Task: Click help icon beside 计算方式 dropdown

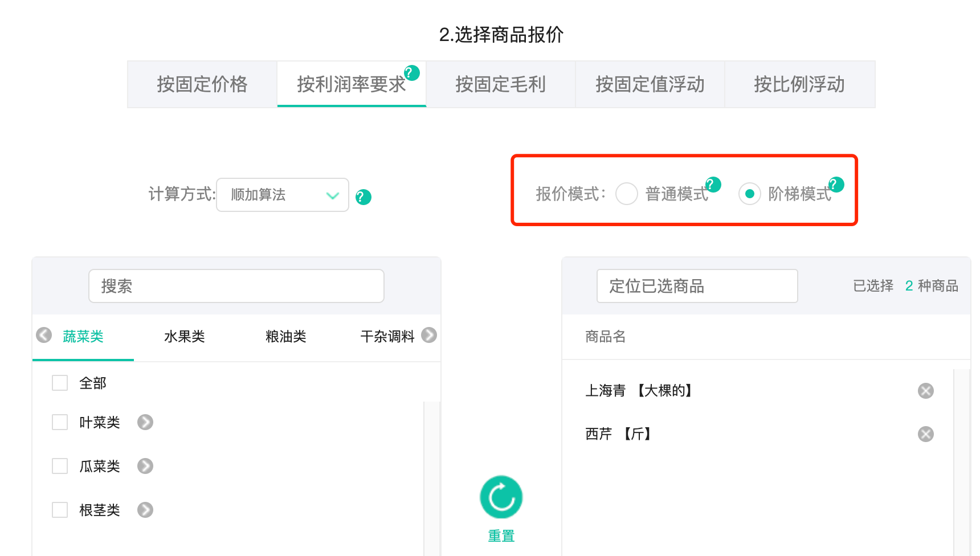Action: (x=363, y=197)
